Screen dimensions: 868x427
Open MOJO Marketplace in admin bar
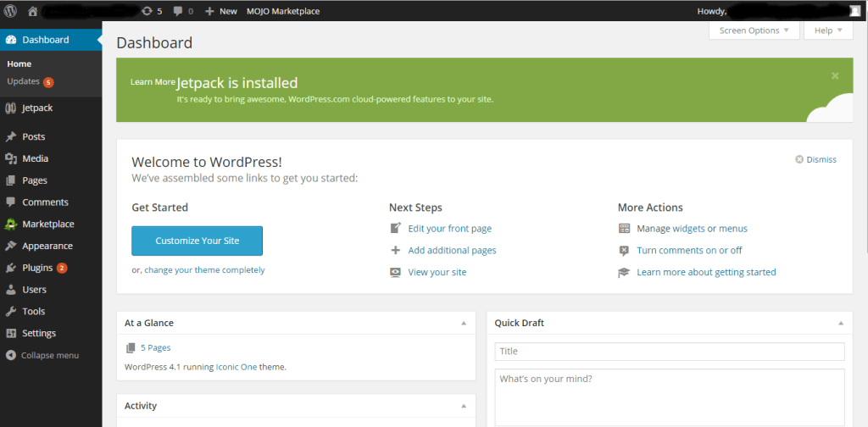283,10
